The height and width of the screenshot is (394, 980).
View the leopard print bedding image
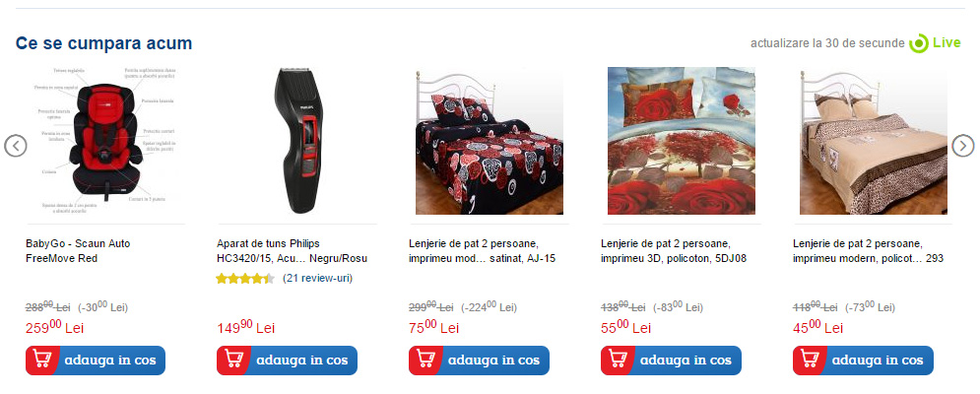pyautogui.click(x=873, y=141)
